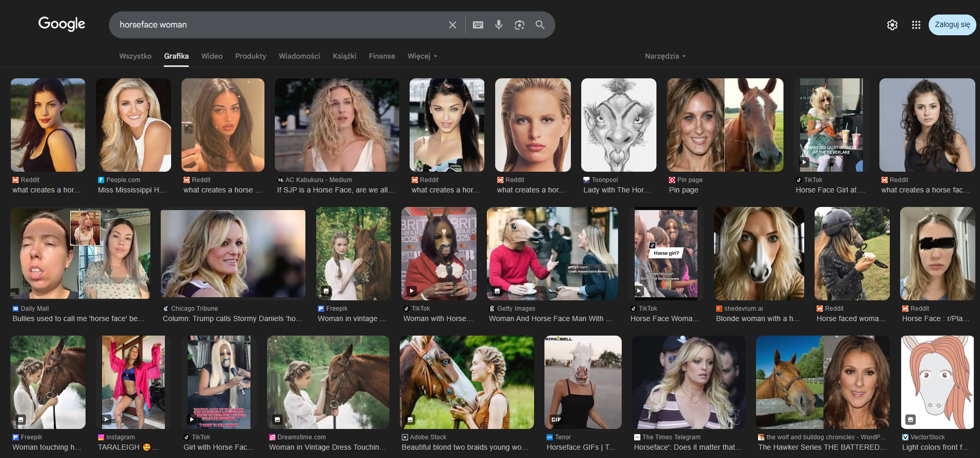The width and height of the screenshot is (980, 458).
Task: Click the Chicago Tribune favicon
Action: pyautogui.click(x=166, y=309)
